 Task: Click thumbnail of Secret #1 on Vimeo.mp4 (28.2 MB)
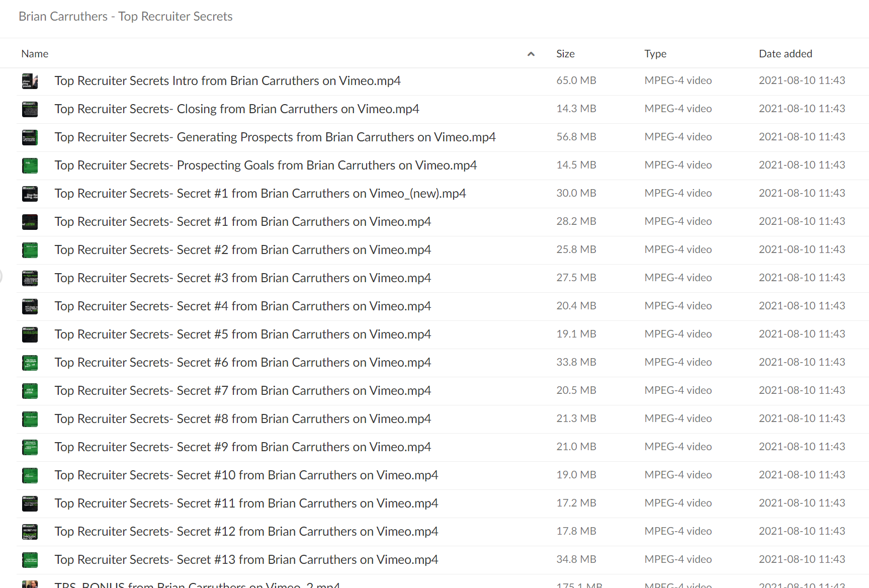click(30, 222)
